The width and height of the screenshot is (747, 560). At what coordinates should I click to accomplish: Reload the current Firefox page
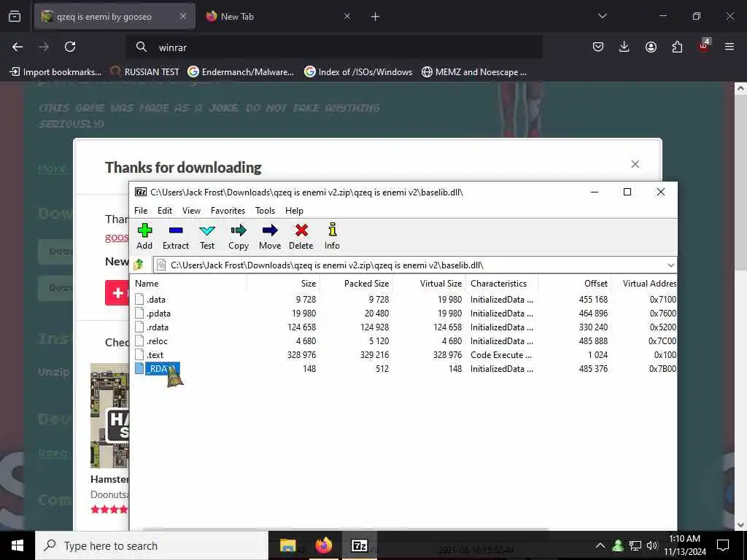coord(70,47)
